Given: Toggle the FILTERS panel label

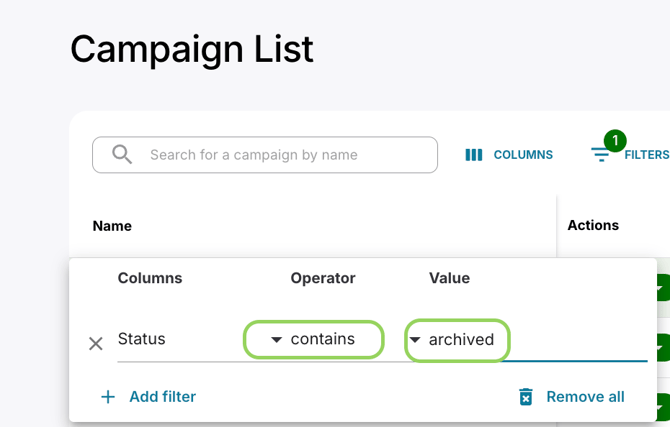Looking at the screenshot, I should pyautogui.click(x=646, y=155).
